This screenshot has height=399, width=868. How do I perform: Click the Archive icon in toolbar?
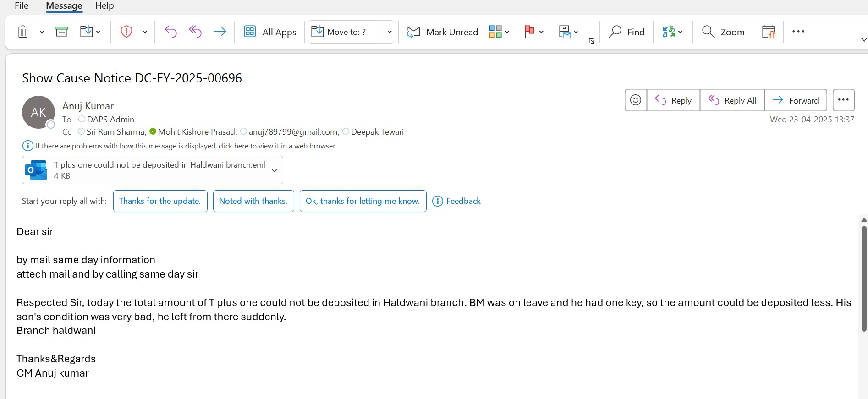[x=62, y=32]
